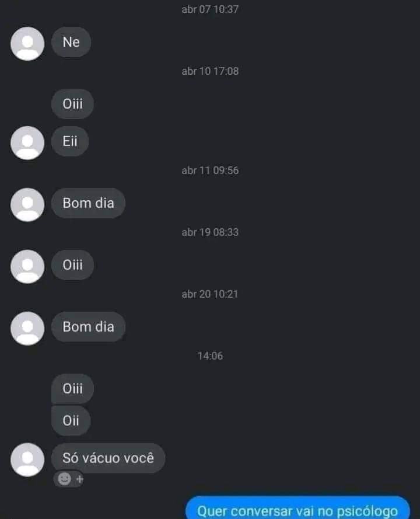Select the "Ne" message bubble
This screenshot has width=420, height=519.
point(71,42)
